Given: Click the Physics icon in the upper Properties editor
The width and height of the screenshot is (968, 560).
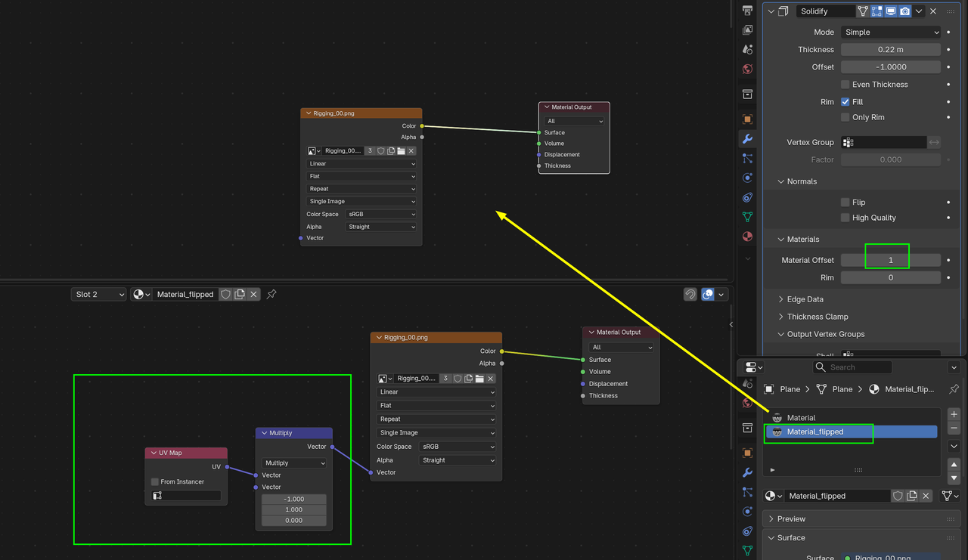Looking at the screenshot, I should pos(747,178).
